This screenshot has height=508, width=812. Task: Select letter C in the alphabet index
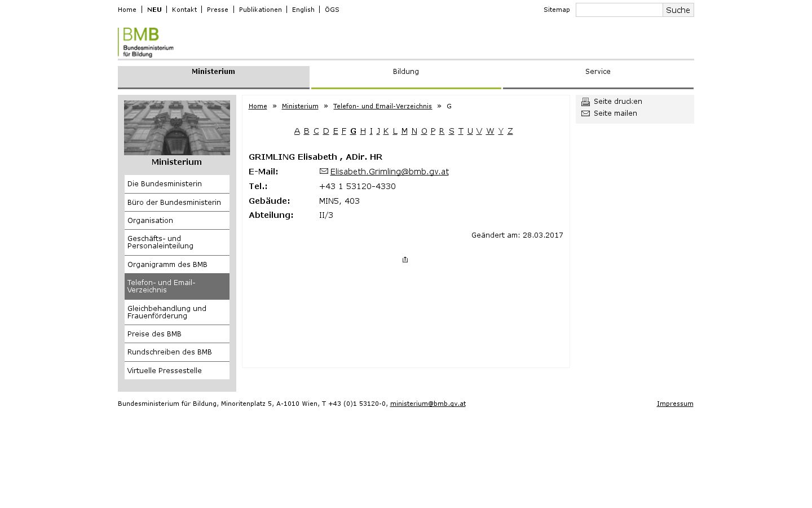[316, 131]
